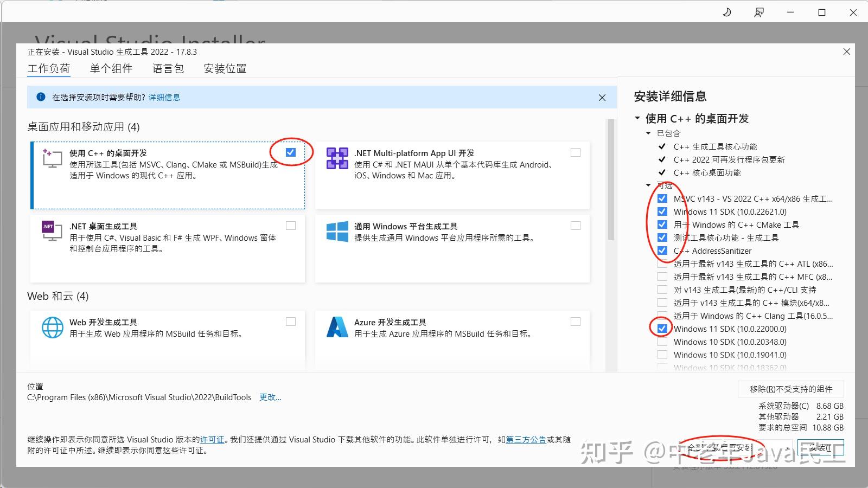The height and width of the screenshot is (488, 868).
Task: Click the 通用 Windows 平台生成工具 Windows logo icon
Action: click(x=337, y=232)
